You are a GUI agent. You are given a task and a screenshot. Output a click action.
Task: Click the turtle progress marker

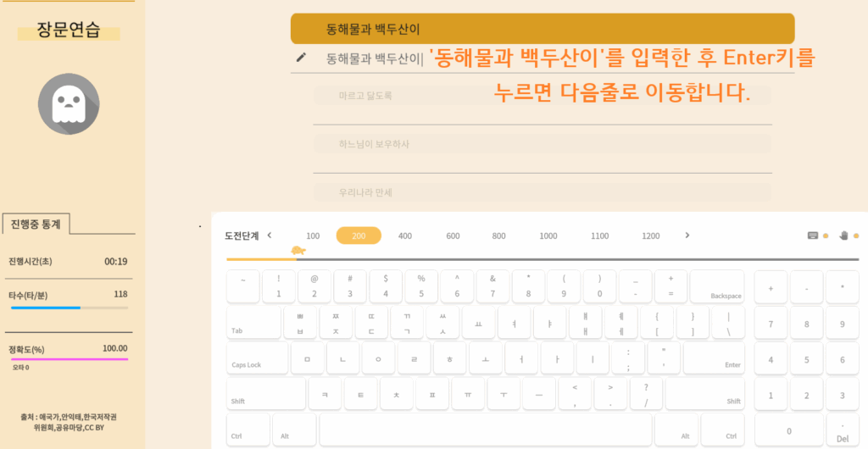pyautogui.click(x=299, y=251)
